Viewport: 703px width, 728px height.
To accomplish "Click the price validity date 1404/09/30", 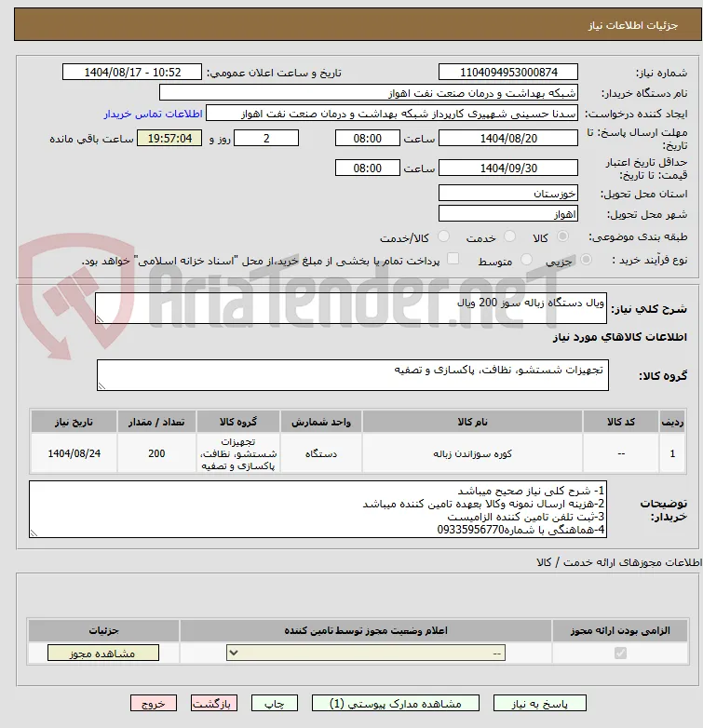I will [508, 168].
